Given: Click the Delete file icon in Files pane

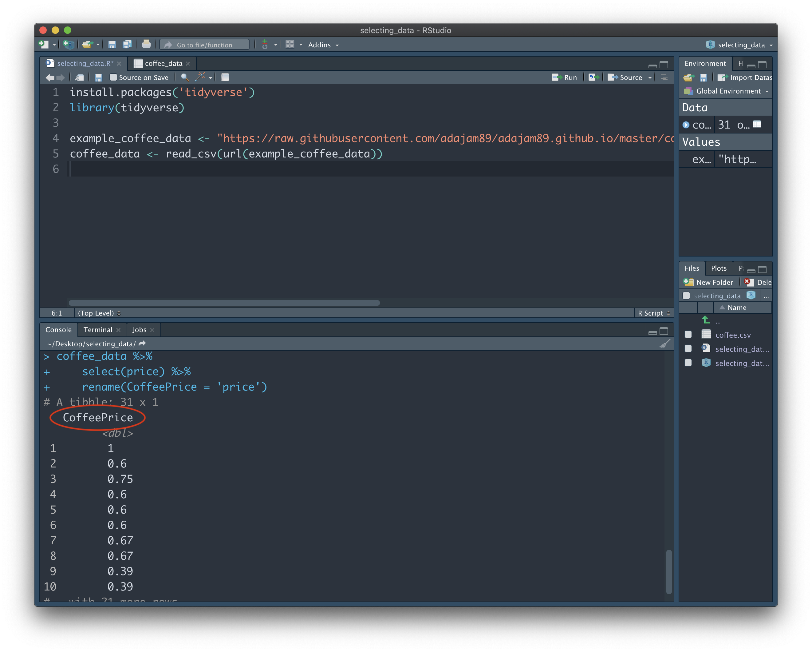Looking at the screenshot, I should (749, 282).
